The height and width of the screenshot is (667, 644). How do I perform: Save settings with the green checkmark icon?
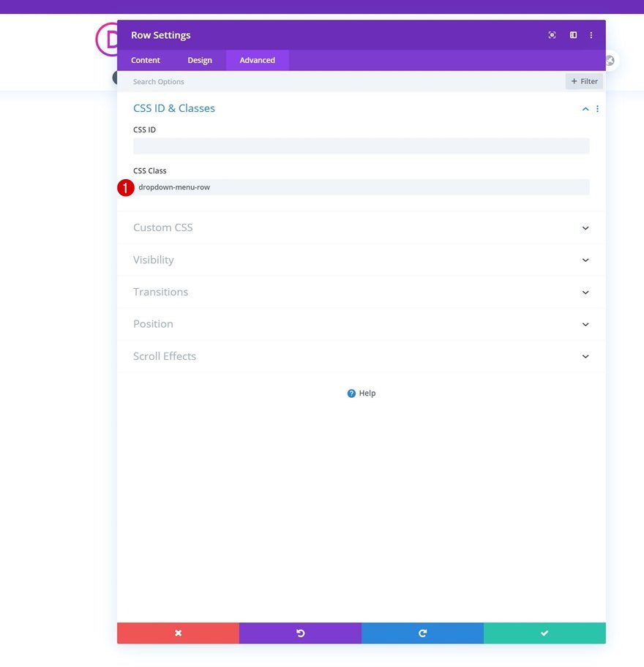point(544,633)
